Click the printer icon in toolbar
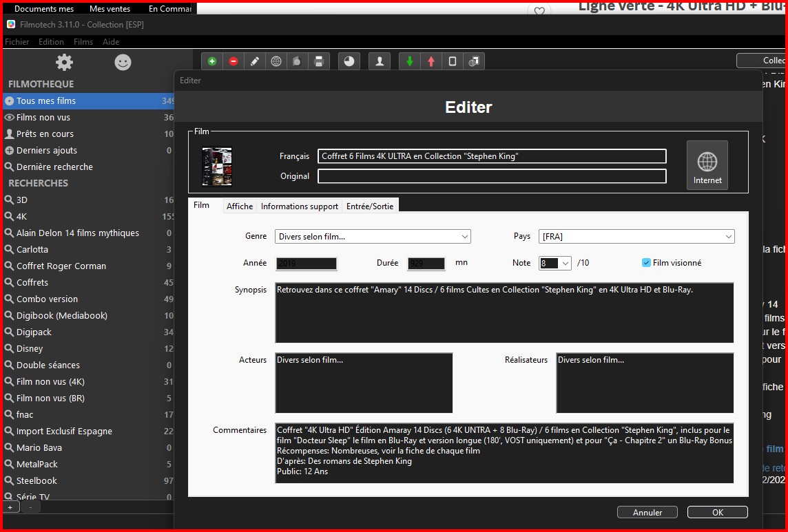The width and height of the screenshot is (788, 532). click(318, 61)
